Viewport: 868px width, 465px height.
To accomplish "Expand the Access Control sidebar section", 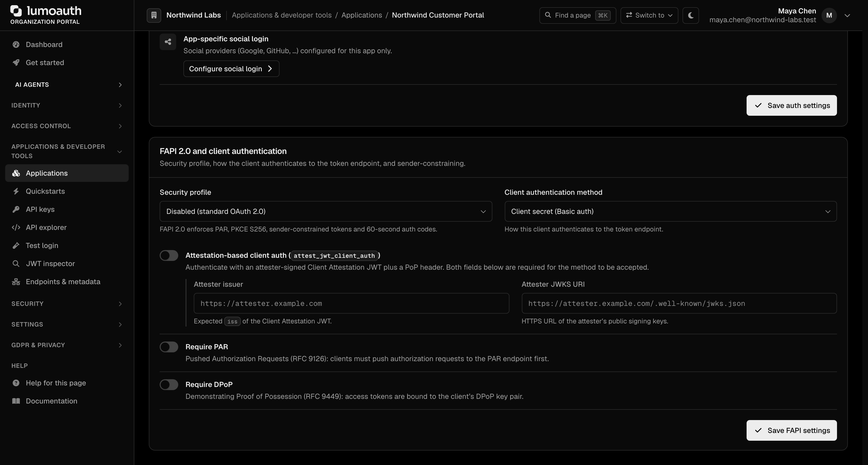I will [67, 126].
